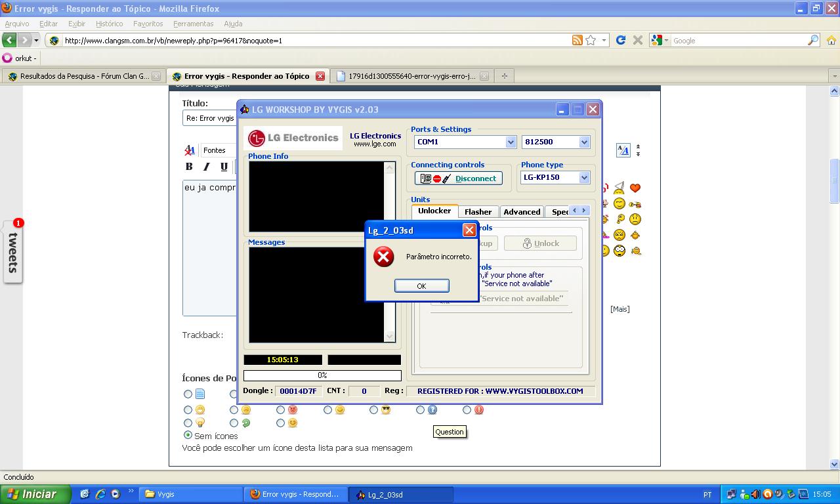Open the Phone type LG-KP150 dropdown
Viewport: 840px width, 504px height.
pos(584,177)
